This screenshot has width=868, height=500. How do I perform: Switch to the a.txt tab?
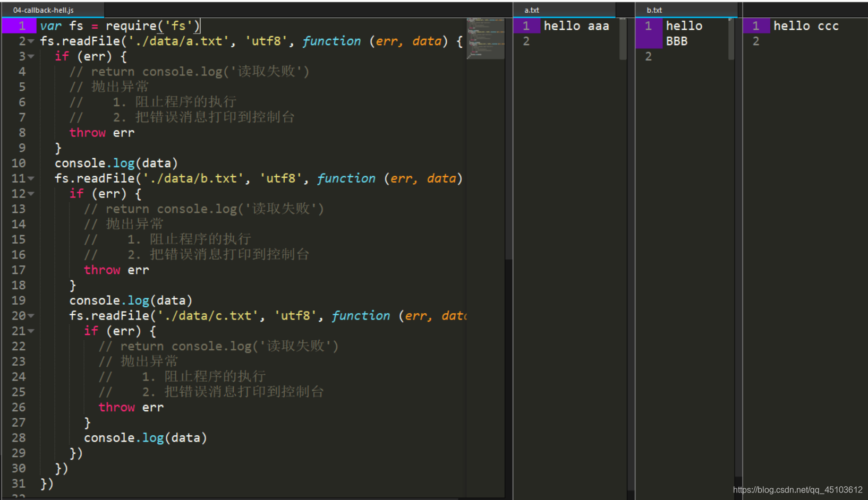tap(563, 10)
